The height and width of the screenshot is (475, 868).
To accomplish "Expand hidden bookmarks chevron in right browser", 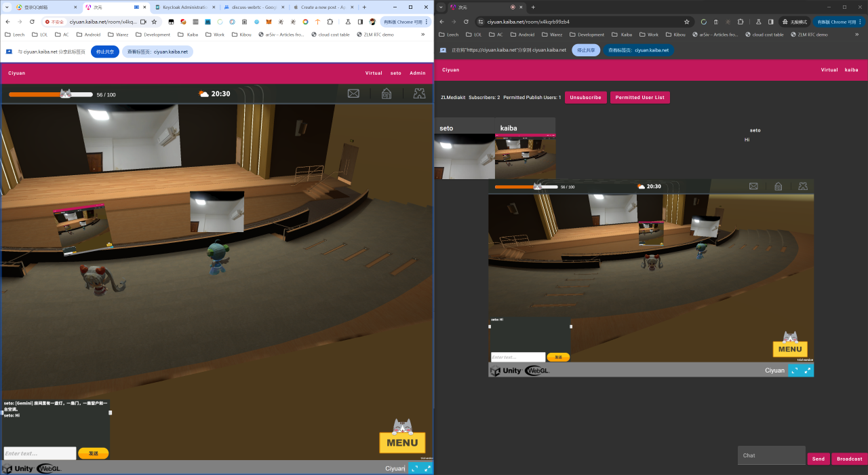I will (x=856, y=35).
